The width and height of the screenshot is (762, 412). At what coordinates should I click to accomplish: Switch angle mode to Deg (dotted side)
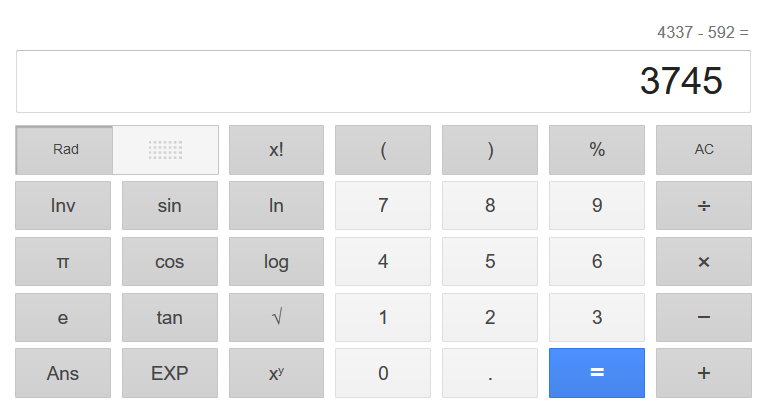(x=165, y=150)
